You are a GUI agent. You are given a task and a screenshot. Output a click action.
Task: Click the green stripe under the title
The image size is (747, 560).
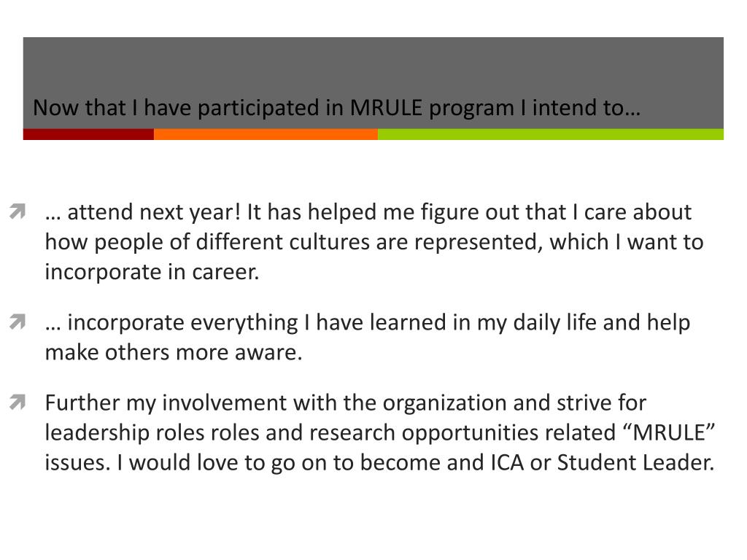[x=551, y=134]
